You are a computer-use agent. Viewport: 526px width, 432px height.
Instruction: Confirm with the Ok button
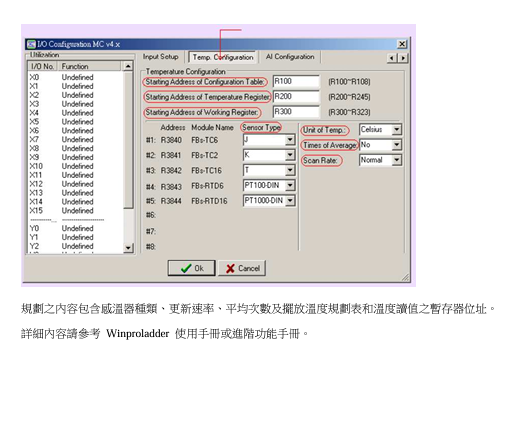(x=192, y=268)
